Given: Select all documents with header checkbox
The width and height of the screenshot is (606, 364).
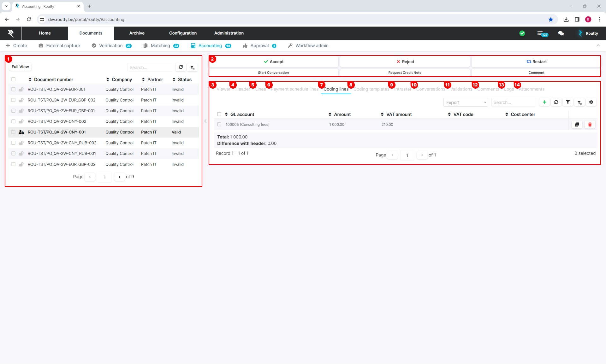Looking at the screenshot, I should pos(13,79).
